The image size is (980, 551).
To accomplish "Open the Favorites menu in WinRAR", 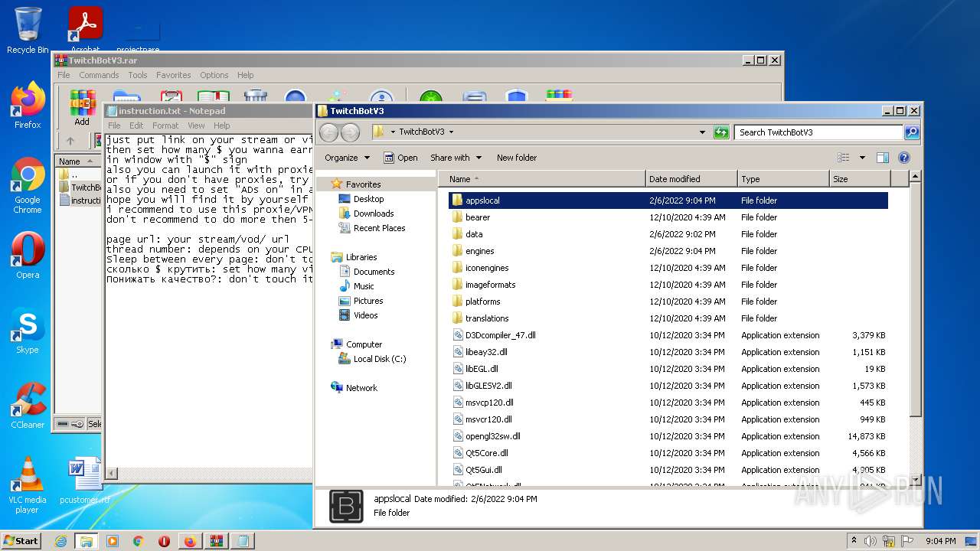I will pos(174,75).
